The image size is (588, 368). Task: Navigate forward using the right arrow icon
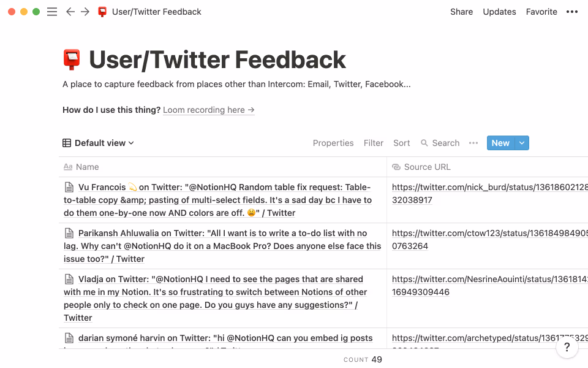point(85,11)
